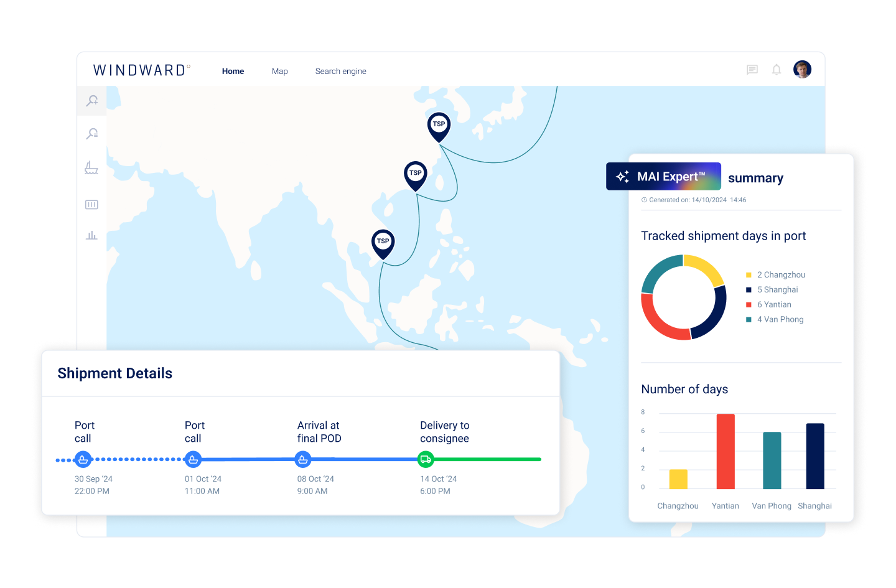Click the 30 Sep '24 port call marker

tap(83, 460)
